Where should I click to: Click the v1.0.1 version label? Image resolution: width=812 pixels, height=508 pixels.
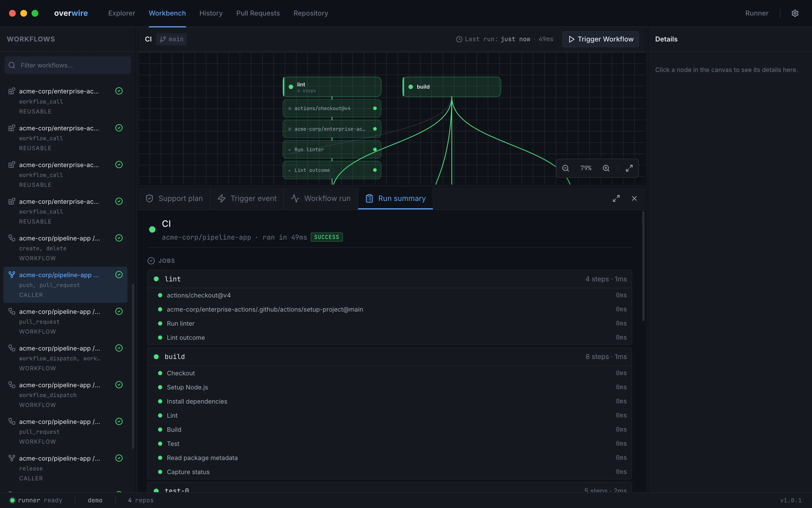(x=791, y=500)
